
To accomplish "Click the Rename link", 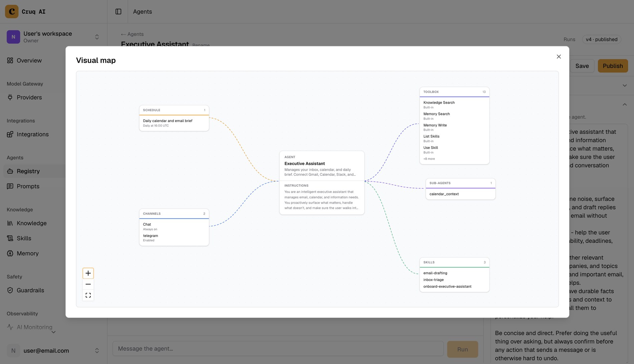I will 201,45.
